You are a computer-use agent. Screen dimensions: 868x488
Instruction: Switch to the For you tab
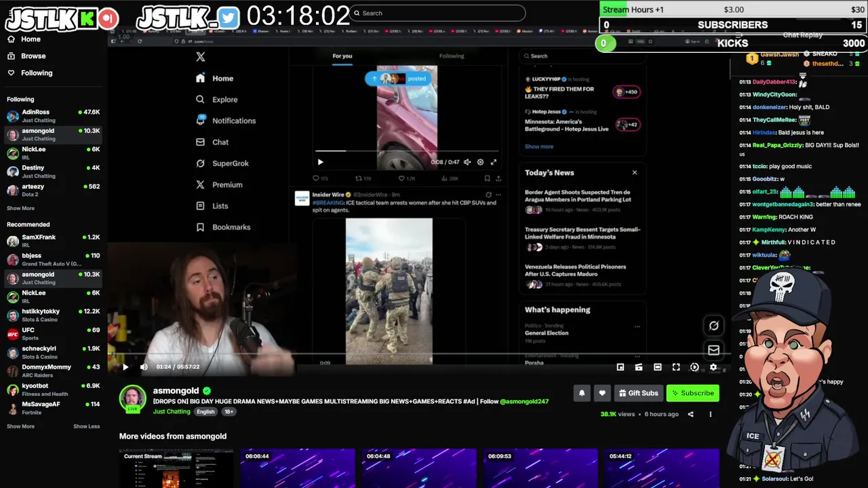(x=342, y=56)
